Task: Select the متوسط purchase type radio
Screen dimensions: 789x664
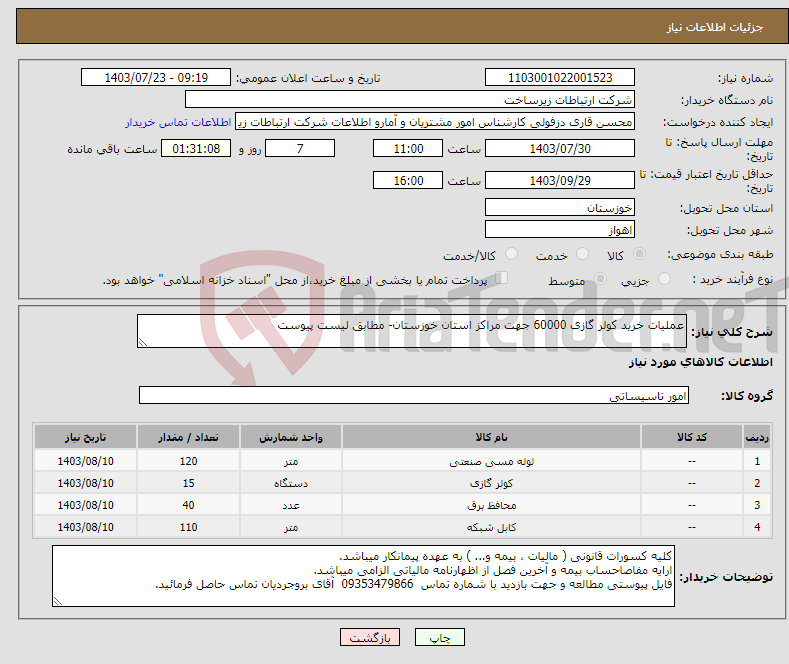Action: (x=600, y=279)
